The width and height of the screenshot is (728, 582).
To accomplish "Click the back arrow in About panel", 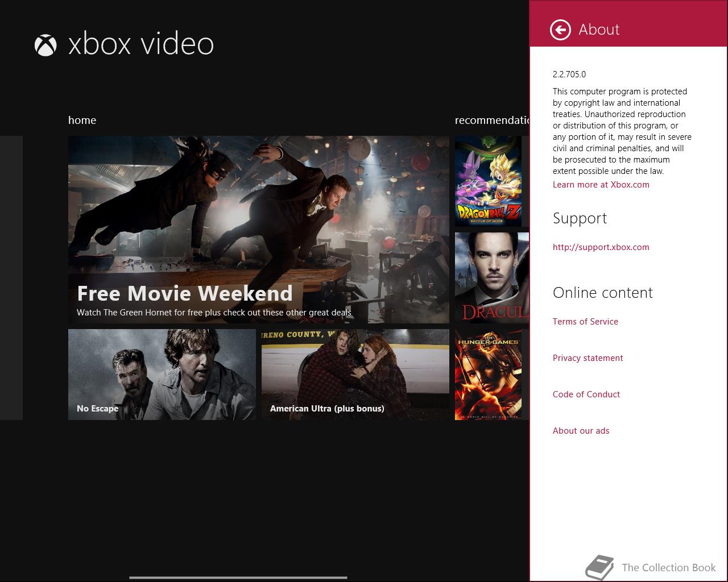I will point(560,30).
